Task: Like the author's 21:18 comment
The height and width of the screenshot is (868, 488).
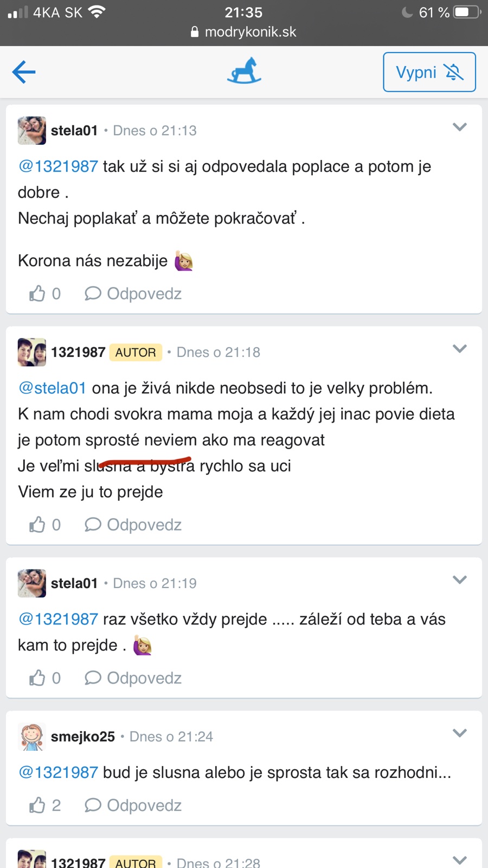Action: [x=38, y=525]
